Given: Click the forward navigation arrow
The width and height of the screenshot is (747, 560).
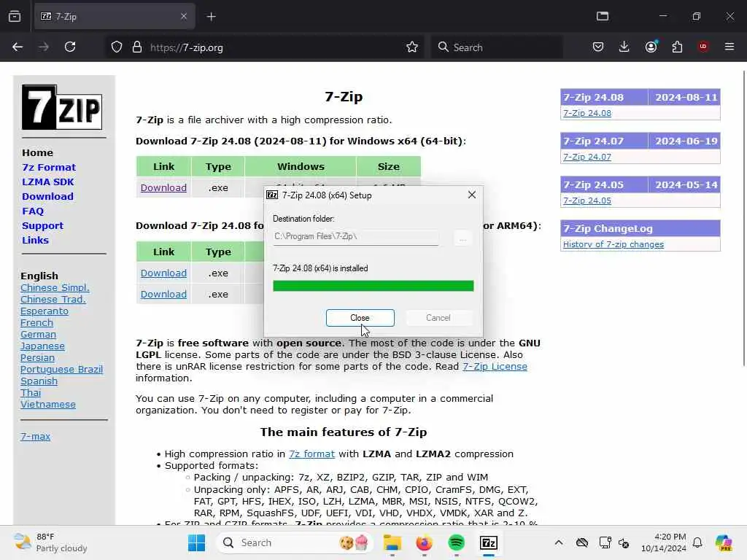Looking at the screenshot, I should click(44, 47).
